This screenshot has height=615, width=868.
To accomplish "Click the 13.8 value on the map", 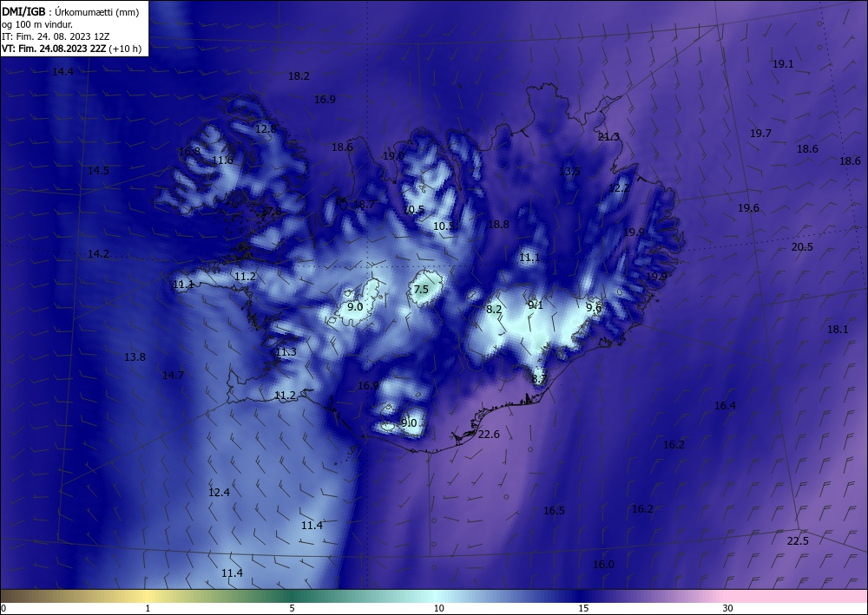I will pos(135,357).
